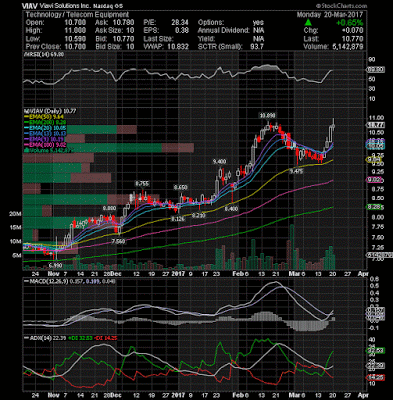
Task: Click the green 8.28 EMA tag on price axis
Action: (x=374, y=207)
